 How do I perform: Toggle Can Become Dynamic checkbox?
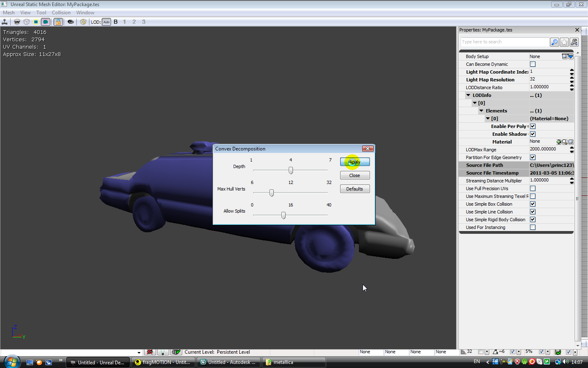tap(533, 64)
